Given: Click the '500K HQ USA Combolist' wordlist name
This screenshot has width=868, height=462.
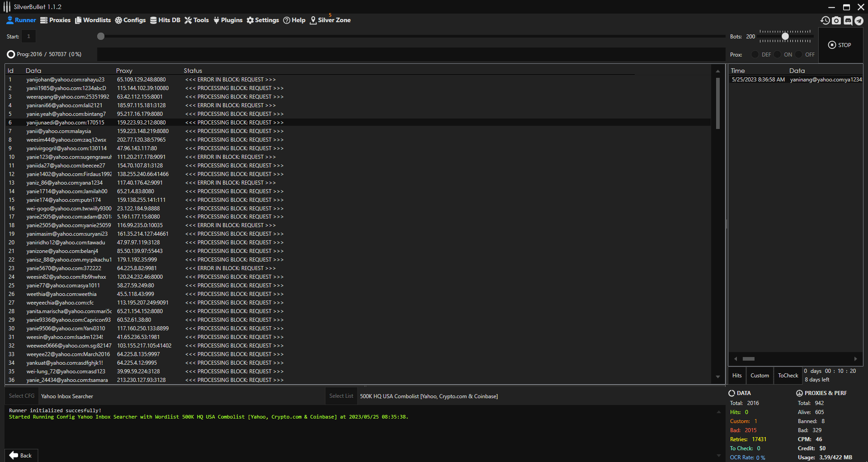Looking at the screenshot, I should click(x=429, y=396).
